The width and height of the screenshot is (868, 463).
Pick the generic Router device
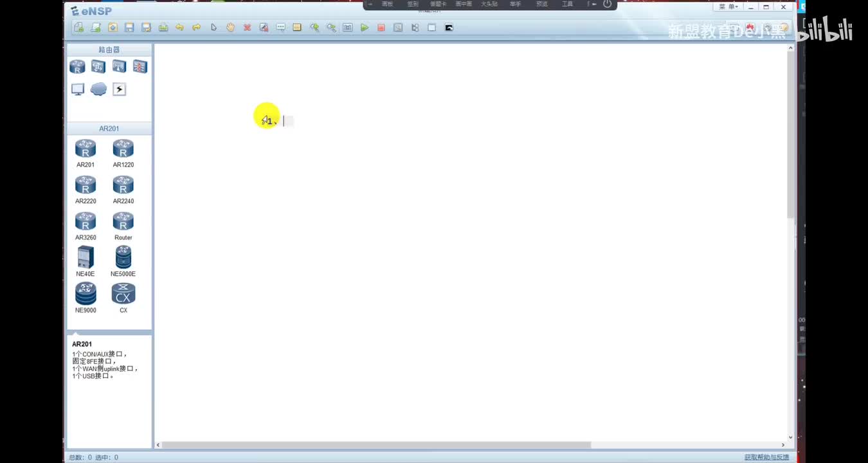[123, 226]
